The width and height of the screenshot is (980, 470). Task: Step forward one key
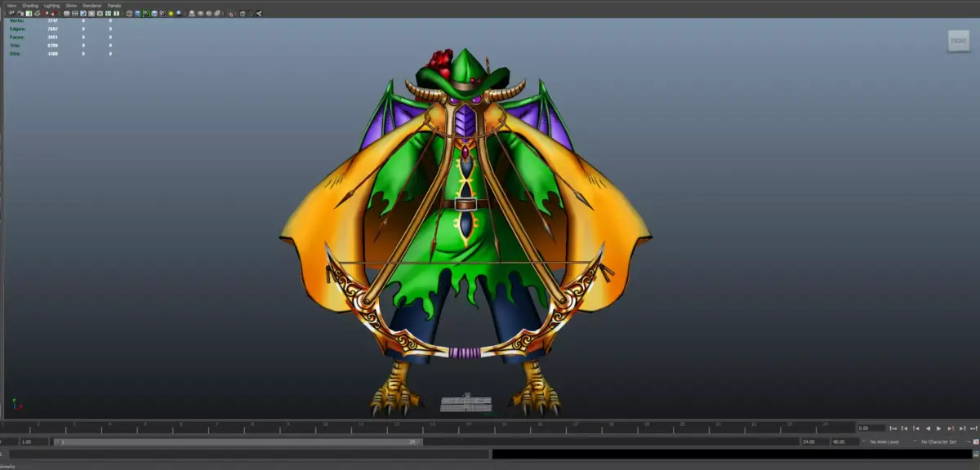tap(951, 428)
